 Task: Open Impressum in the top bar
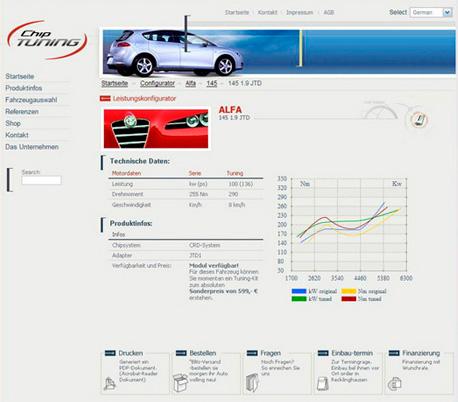pos(299,12)
